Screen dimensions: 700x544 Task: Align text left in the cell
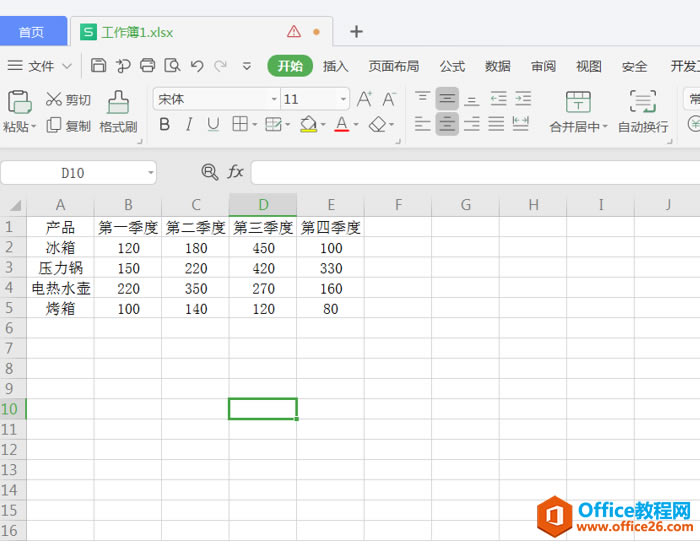click(x=422, y=124)
